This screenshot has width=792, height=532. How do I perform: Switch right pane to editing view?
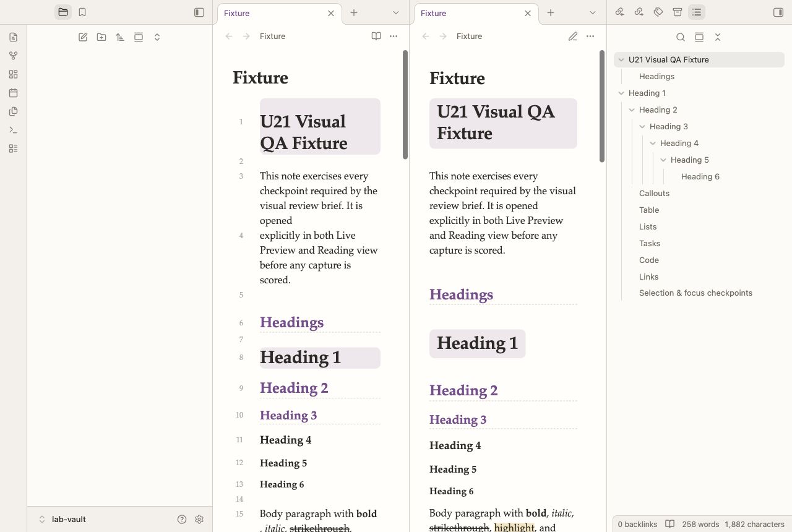573,36
